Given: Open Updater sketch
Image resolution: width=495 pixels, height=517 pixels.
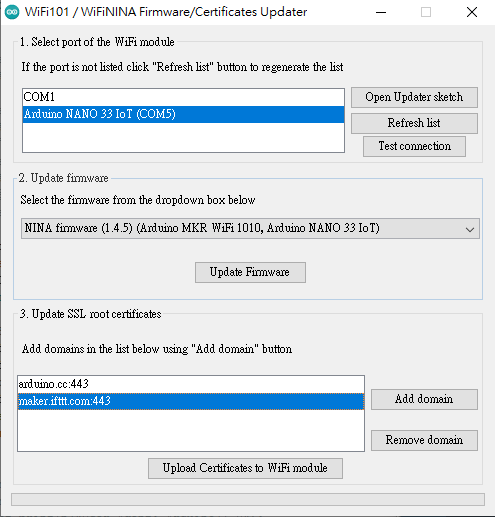Looking at the screenshot, I should pos(414,97).
